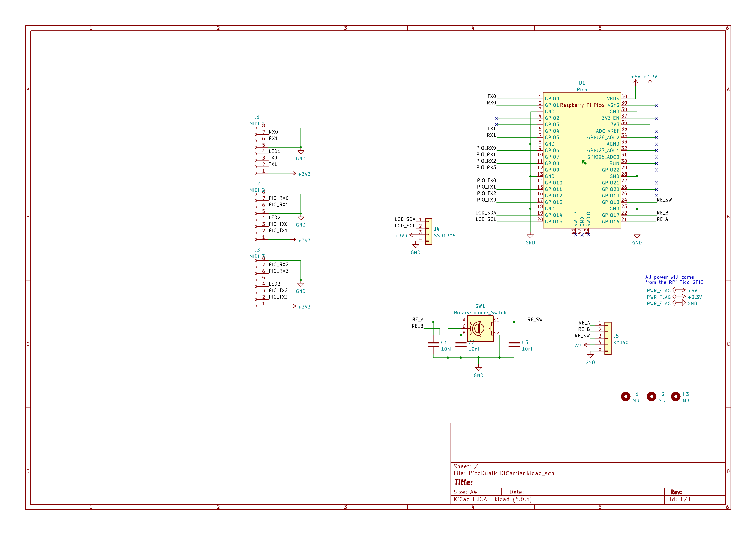Select the U1 Raspberry Pi Pico body
756x535 pixels.
click(582, 160)
